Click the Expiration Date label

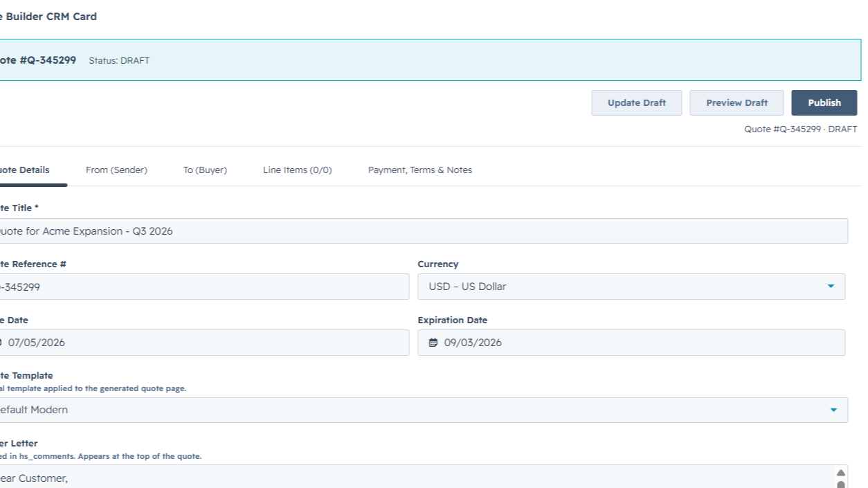(453, 320)
